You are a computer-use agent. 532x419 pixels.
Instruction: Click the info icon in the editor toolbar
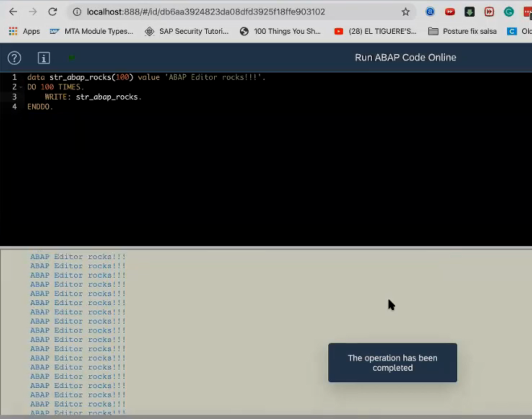(x=44, y=58)
